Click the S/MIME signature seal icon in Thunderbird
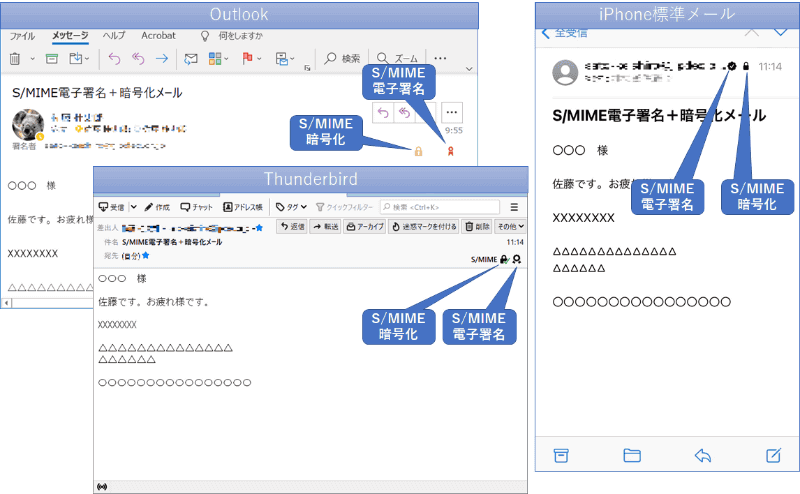Image resolution: width=800 pixels, height=494 pixels. tap(517, 259)
